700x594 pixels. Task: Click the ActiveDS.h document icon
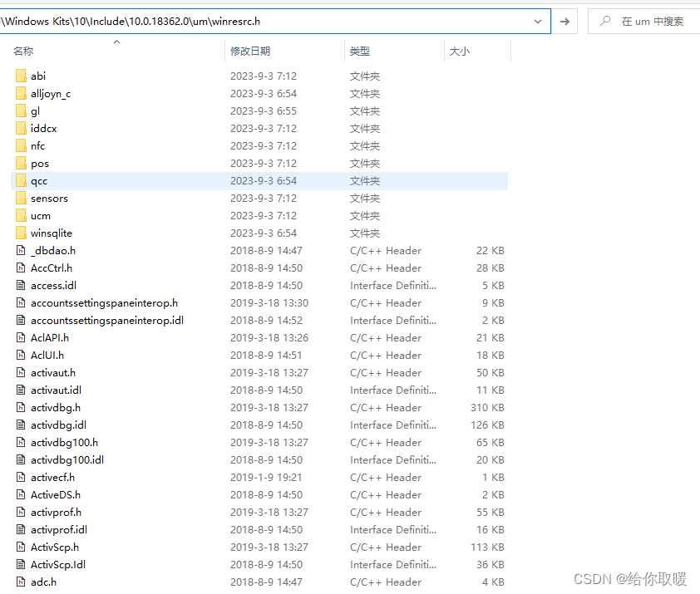[20, 494]
